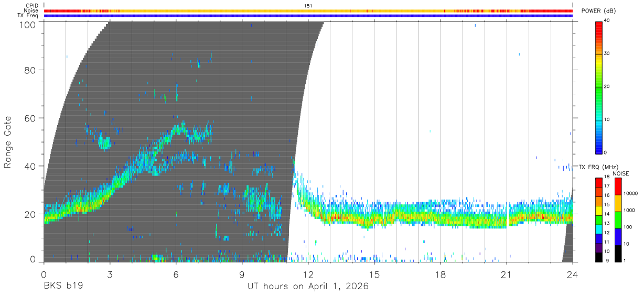Screen dimensions: 644x297
Task: Click the 24 UT hour tick label
Action: point(572,273)
